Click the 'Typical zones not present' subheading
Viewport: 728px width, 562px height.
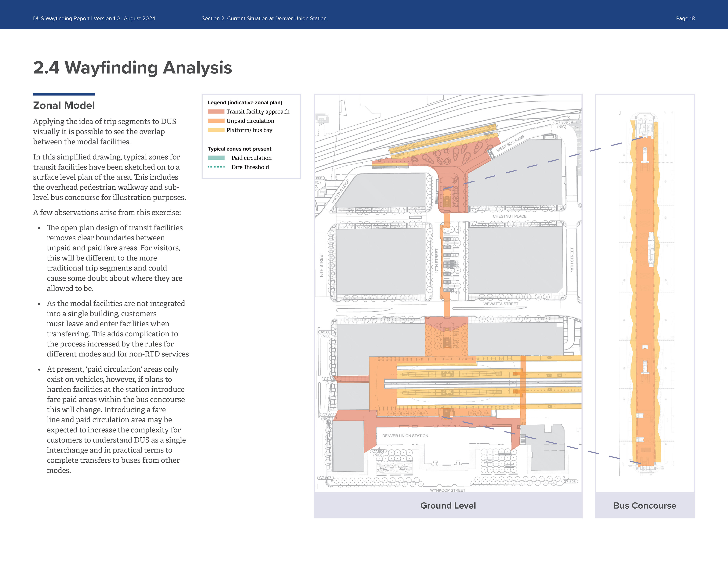click(x=239, y=149)
